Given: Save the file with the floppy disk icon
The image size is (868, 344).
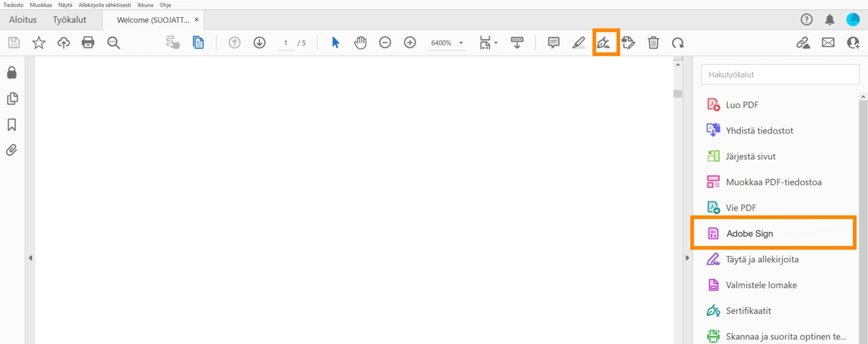Looking at the screenshot, I should pyautogui.click(x=14, y=43).
